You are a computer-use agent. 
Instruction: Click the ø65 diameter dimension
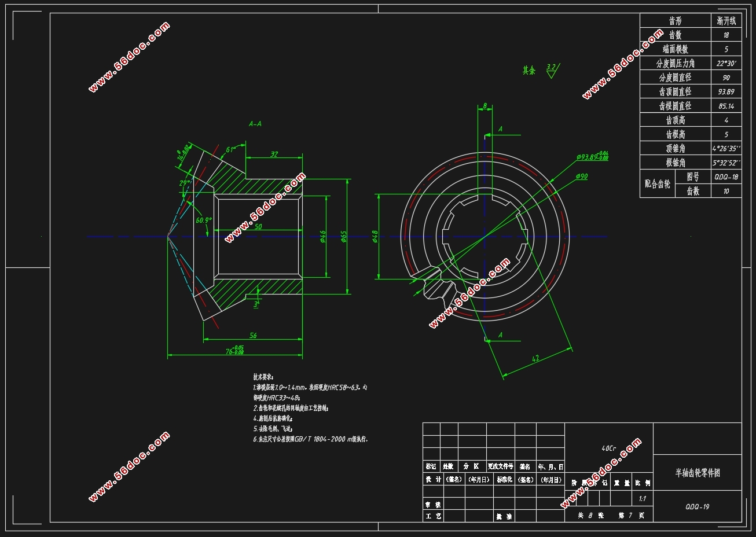pos(343,237)
